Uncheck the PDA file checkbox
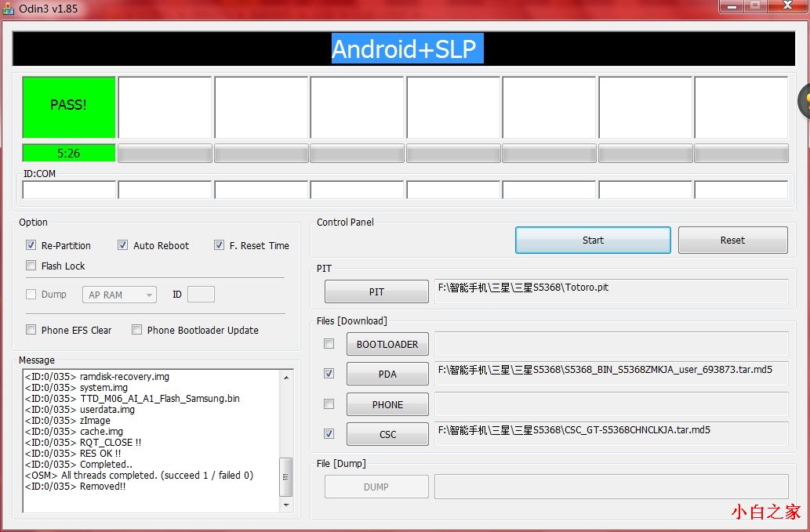 [329, 374]
